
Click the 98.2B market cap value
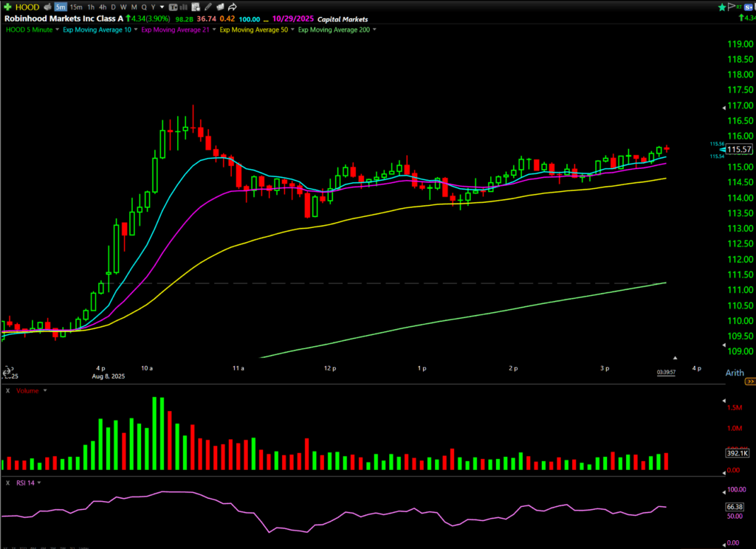[184, 19]
